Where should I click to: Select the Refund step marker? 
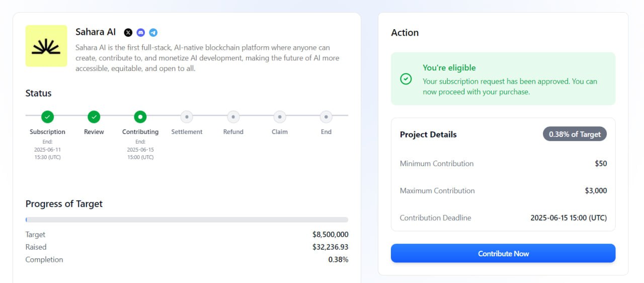coord(233,117)
